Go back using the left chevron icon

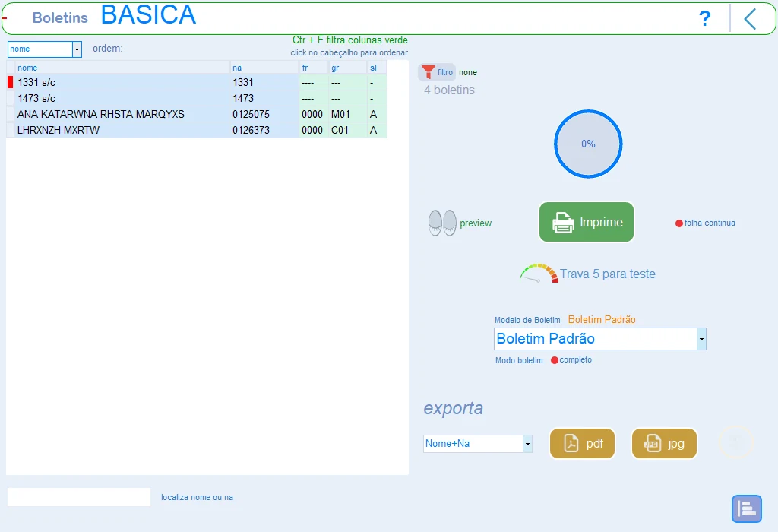(x=750, y=19)
